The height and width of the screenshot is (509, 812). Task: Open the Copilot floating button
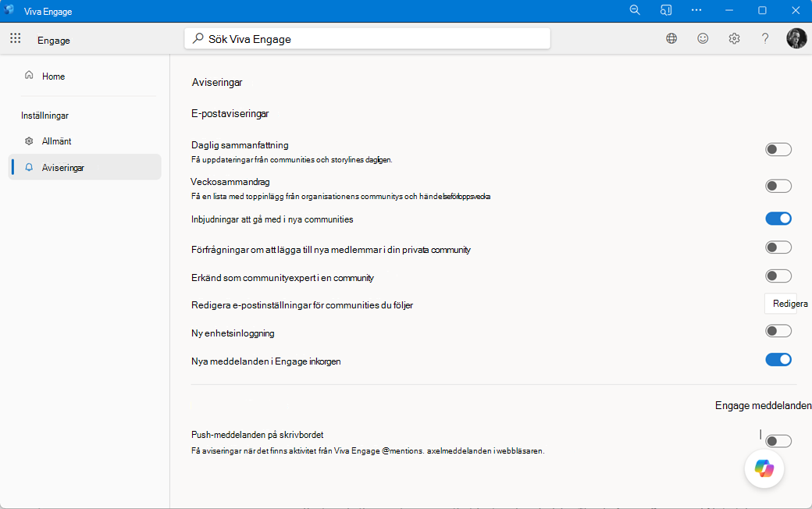click(x=764, y=468)
